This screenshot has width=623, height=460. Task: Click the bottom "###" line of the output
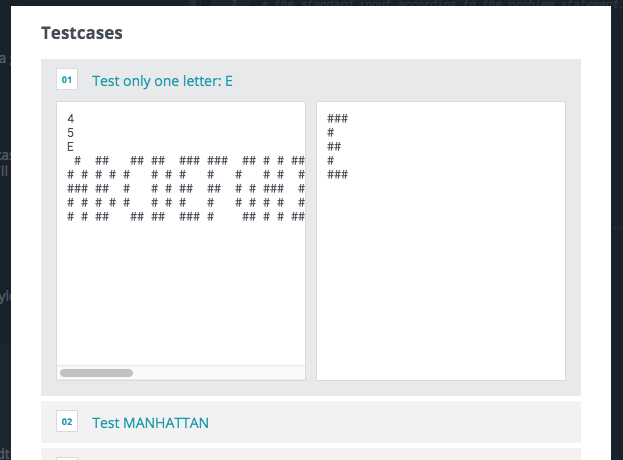[x=337, y=174]
